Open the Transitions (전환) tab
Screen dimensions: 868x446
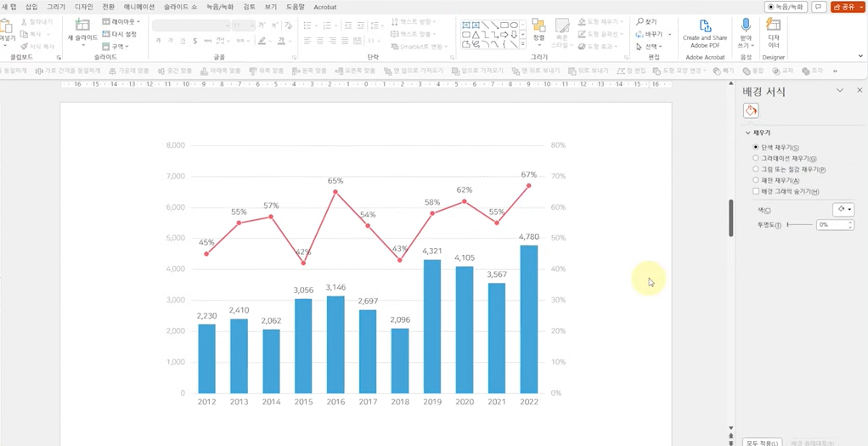(x=109, y=7)
